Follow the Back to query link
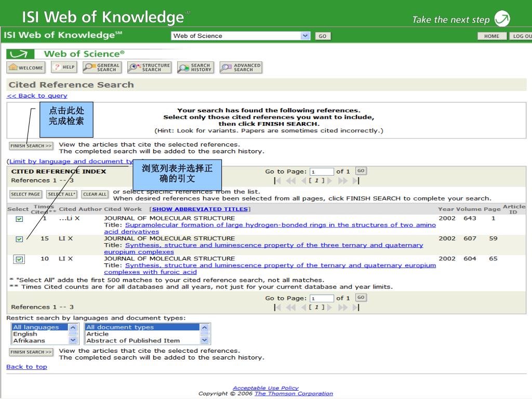 [37, 96]
